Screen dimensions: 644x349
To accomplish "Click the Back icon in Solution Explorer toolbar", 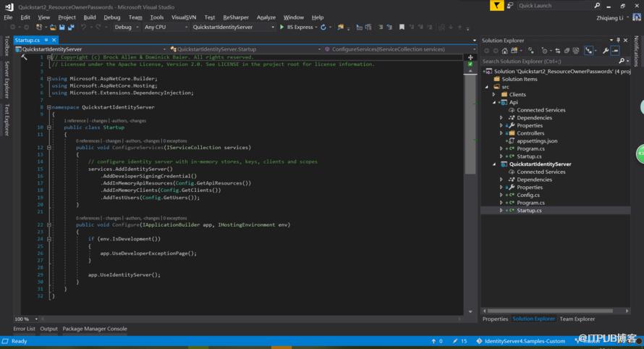I will pyautogui.click(x=487, y=51).
